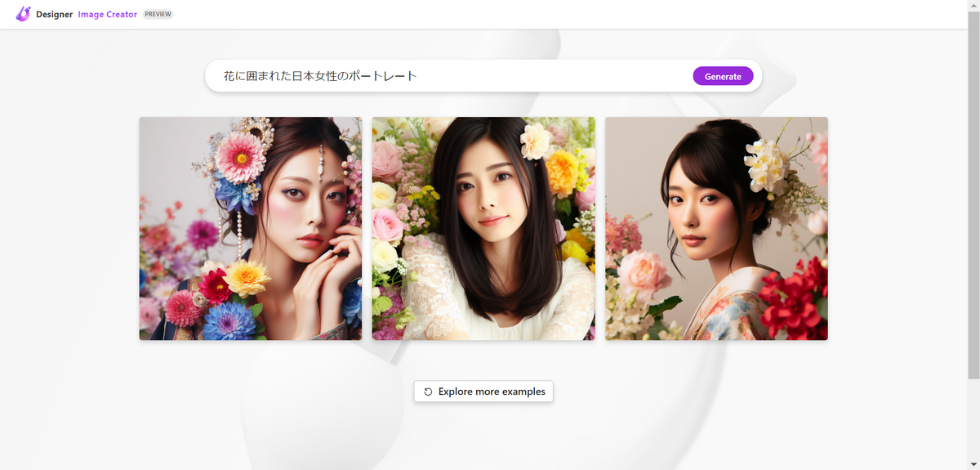Viewport: 980px width, 470px height.
Task: Open the heavily made-up woman portrait thumbnail
Action: 251,228
